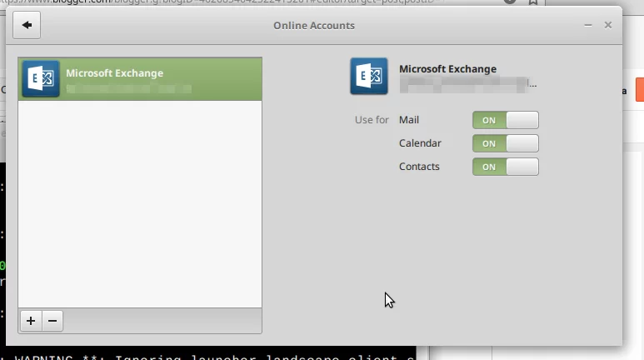644x360 pixels.
Task: Select Microsoft Exchange account in list
Action: tap(140, 79)
